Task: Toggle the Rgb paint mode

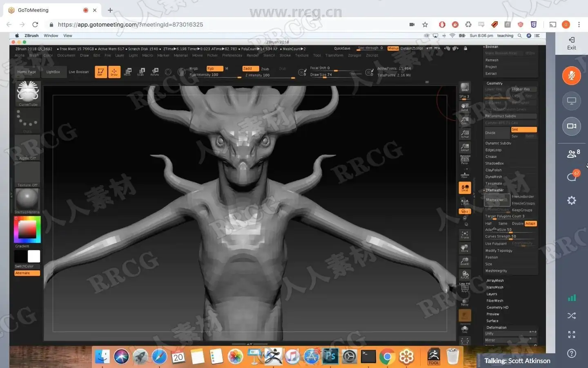Action: click(x=214, y=69)
